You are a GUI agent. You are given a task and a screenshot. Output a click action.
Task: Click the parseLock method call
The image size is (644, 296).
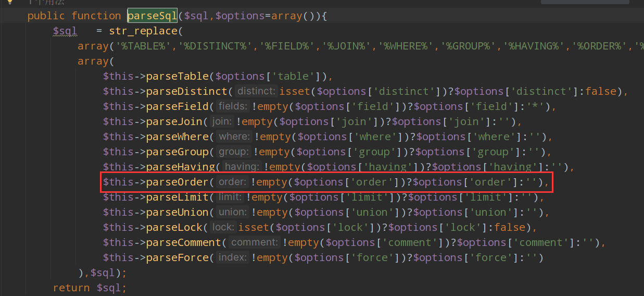tap(174, 227)
